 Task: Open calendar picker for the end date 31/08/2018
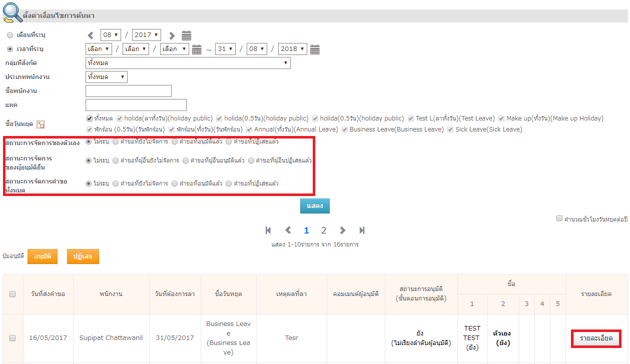(x=315, y=49)
